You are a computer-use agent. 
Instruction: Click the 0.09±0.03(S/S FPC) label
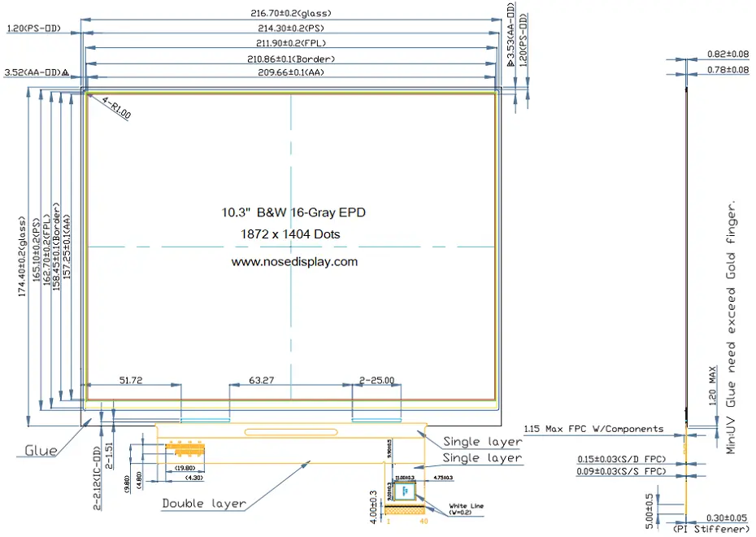coord(622,471)
